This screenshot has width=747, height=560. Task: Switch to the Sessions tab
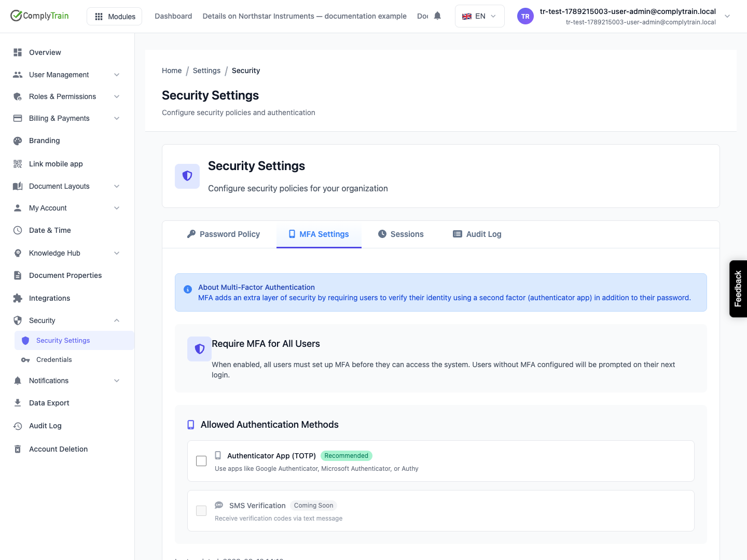(401, 234)
